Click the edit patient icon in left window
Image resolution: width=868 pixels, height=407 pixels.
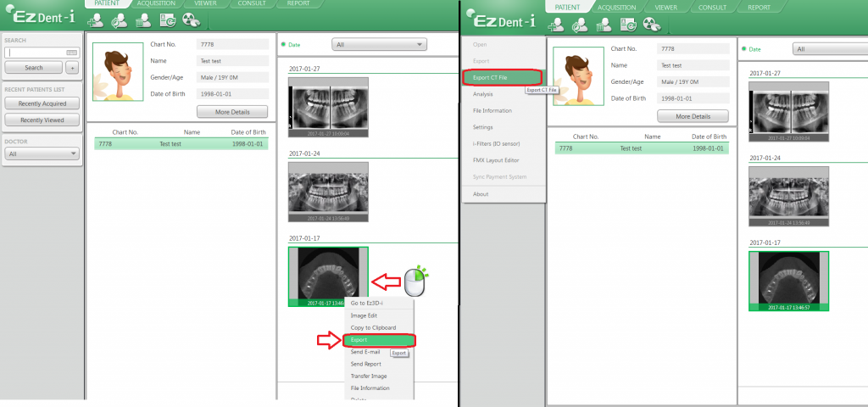tap(119, 20)
